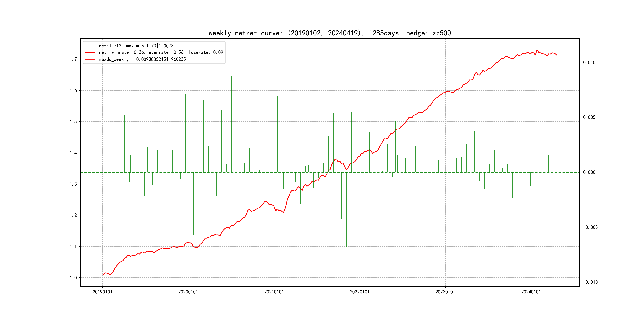Click the 20210101 x-axis date label

click(274, 292)
